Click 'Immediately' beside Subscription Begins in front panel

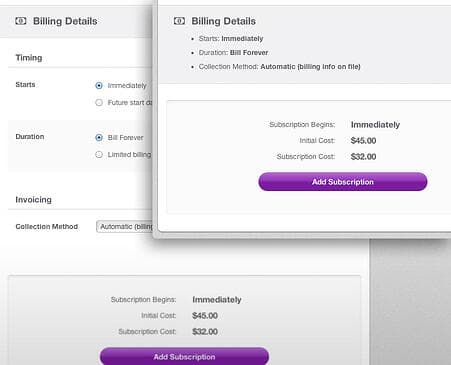tap(375, 125)
